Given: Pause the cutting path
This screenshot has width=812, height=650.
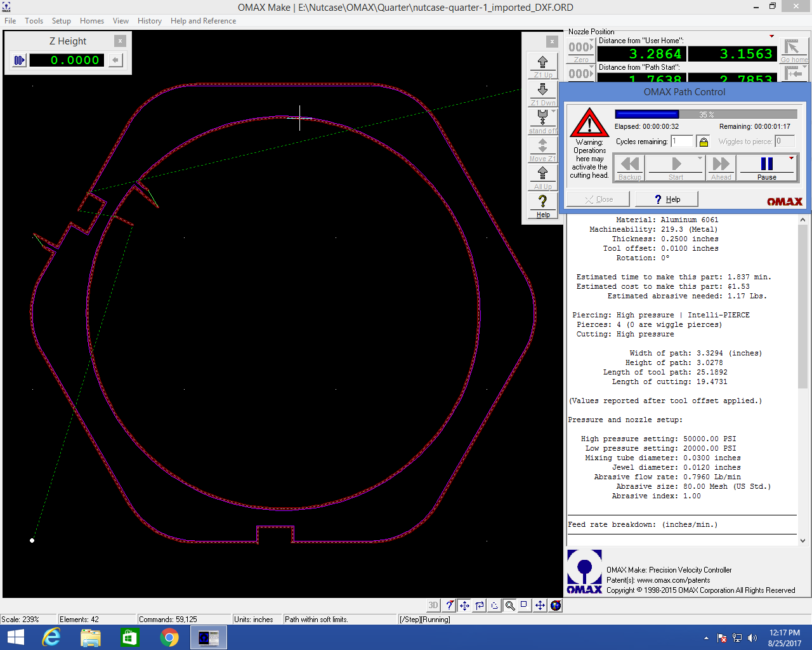Looking at the screenshot, I should 766,168.
